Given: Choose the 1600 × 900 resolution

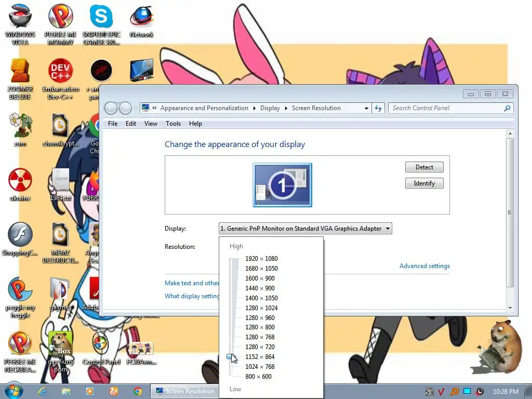Looking at the screenshot, I should tap(260, 278).
